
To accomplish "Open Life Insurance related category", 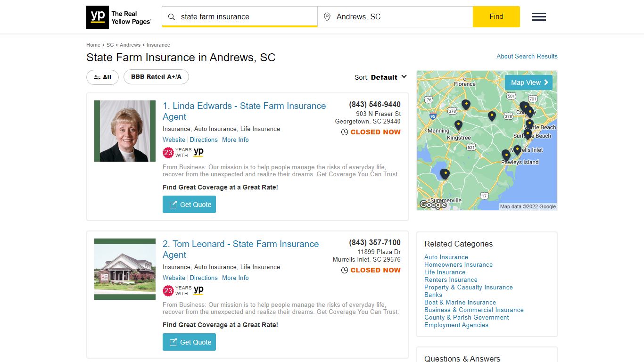I will pyautogui.click(x=445, y=272).
